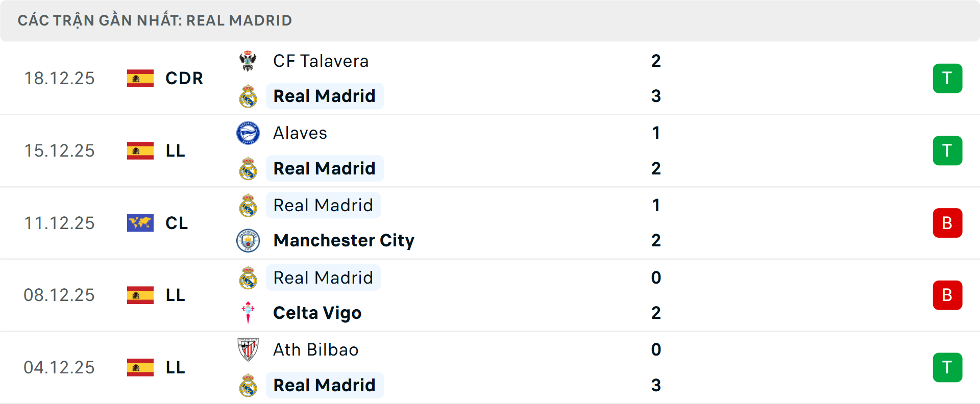Image resolution: width=980 pixels, height=404 pixels.
Task: Click the green T badge for Ath Bilbao match
Action: pyautogui.click(x=947, y=367)
